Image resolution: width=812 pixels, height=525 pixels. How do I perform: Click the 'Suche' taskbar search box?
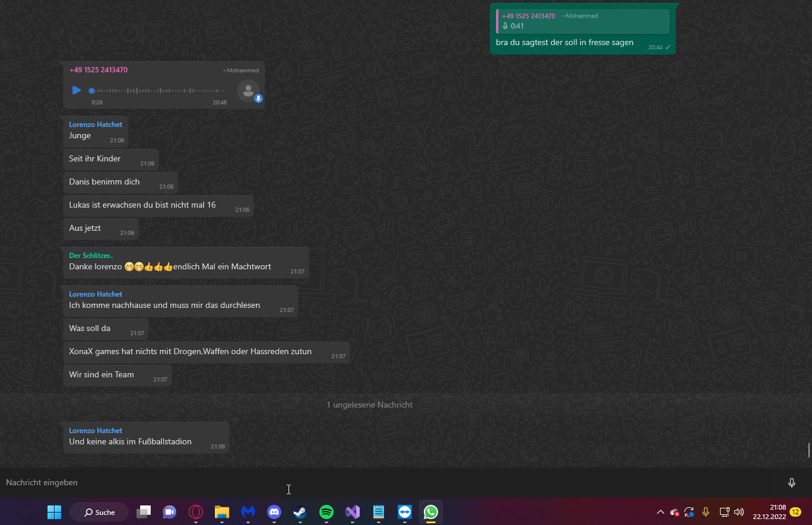(99, 512)
